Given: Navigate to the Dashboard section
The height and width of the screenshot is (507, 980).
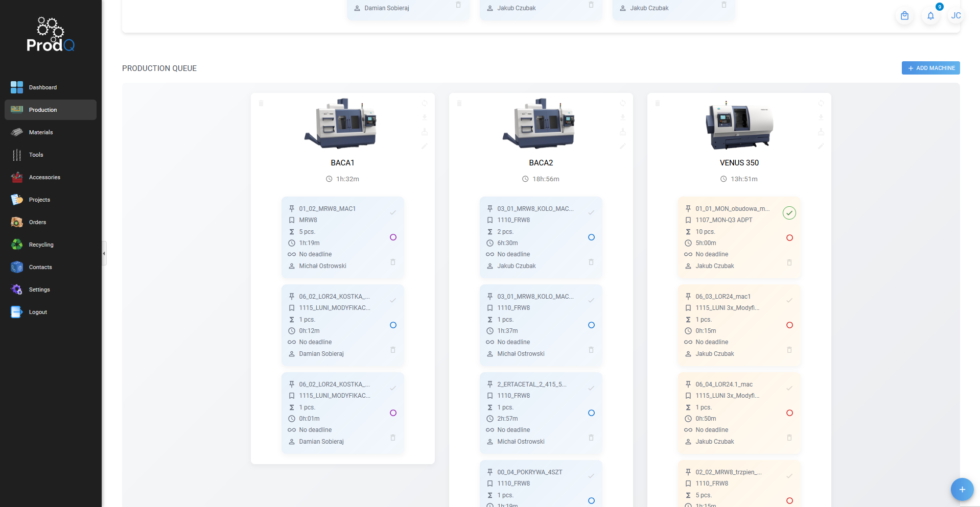Looking at the screenshot, I should [x=42, y=87].
